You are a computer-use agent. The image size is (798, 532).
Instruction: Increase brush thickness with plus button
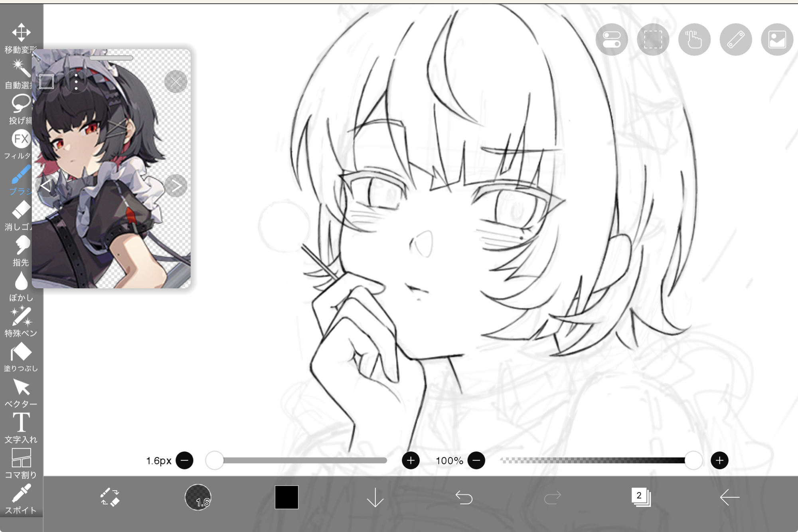tap(411, 461)
